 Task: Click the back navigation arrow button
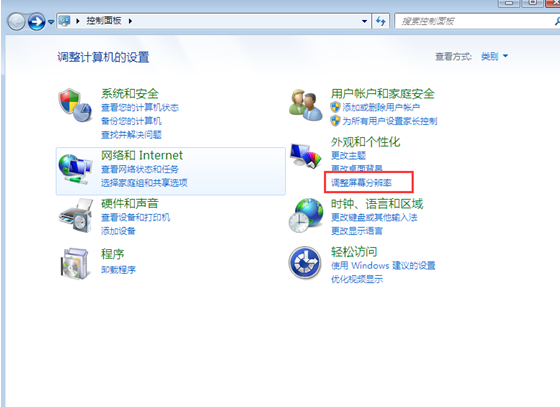[x=16, y=21]
